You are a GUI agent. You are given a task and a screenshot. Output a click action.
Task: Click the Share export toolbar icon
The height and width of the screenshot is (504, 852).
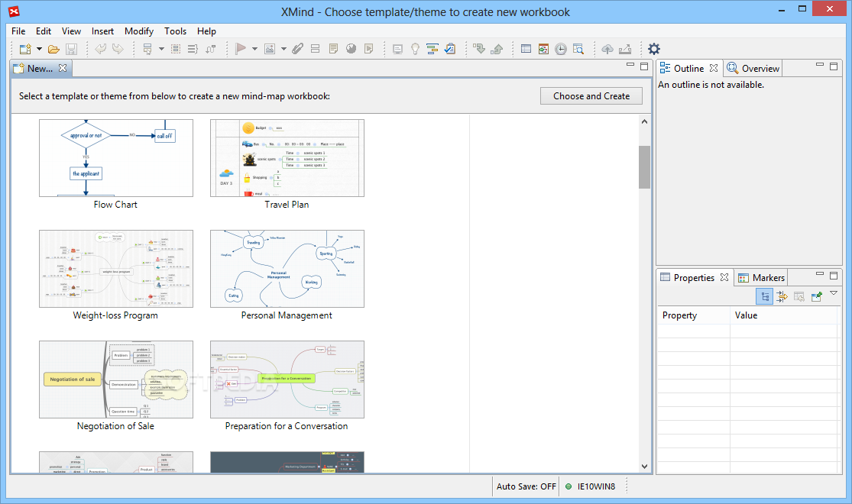(x=625, y=49)
